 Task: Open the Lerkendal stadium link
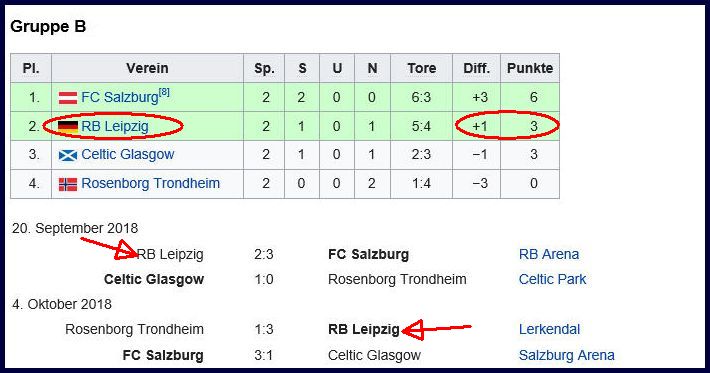click(549, 329)
